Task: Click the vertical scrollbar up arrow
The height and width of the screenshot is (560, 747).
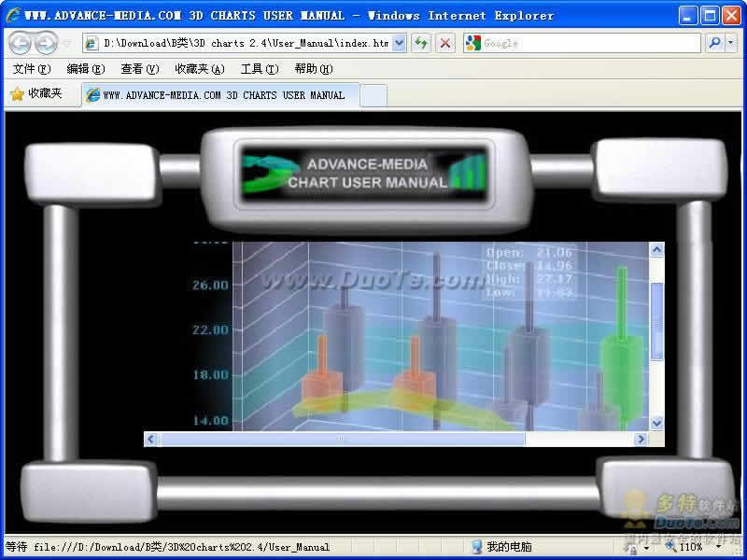Action: [657, 249]
